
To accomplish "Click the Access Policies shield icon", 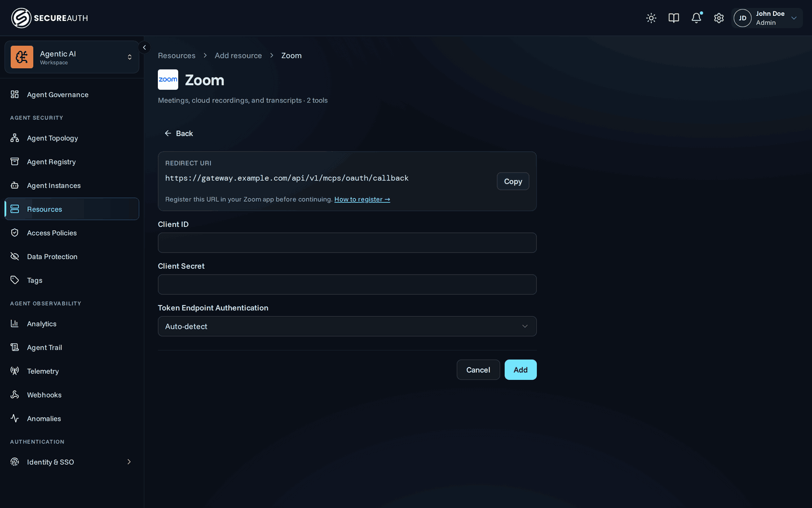I will tap(15, 233).
